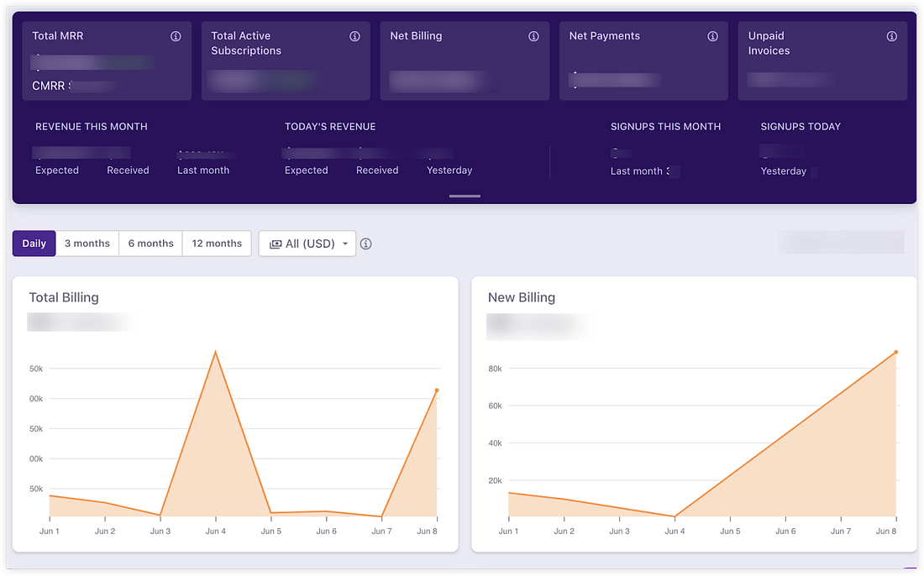The height and width of the screenshot is (576, 924).
Task: Open the Net Billing info icon
Action: [x=533, y=37]
